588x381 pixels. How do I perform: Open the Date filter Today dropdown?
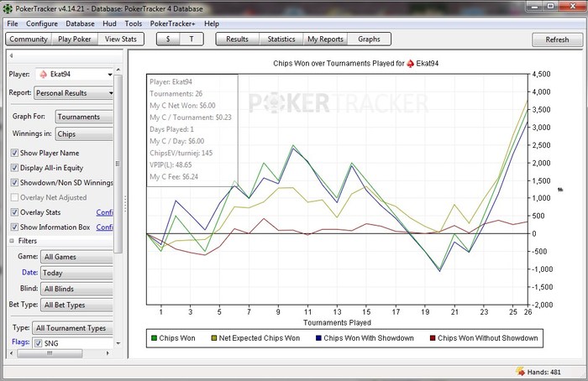(x=76, y=273)
